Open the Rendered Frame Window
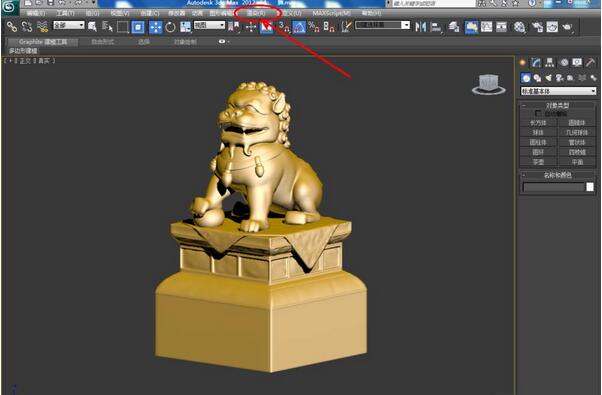Screen dimensions: 602x395 [552, 27]
